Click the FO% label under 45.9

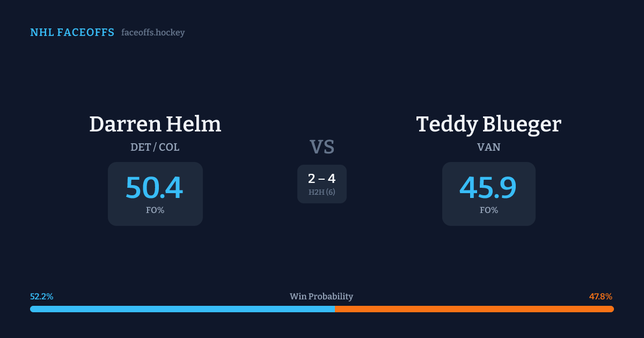click(489, 210)
